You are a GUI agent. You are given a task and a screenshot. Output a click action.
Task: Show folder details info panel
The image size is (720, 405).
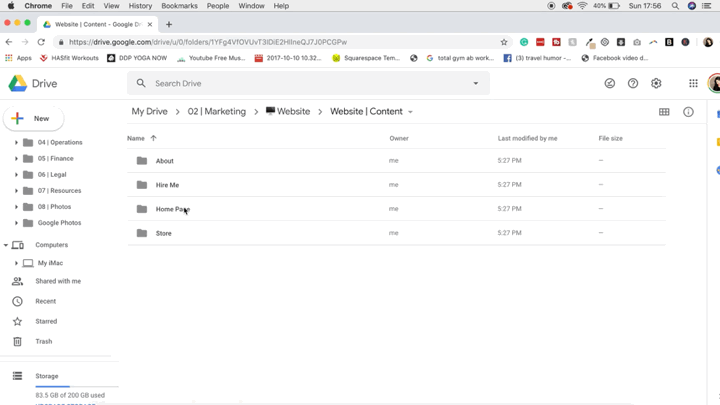coord(688,112)
